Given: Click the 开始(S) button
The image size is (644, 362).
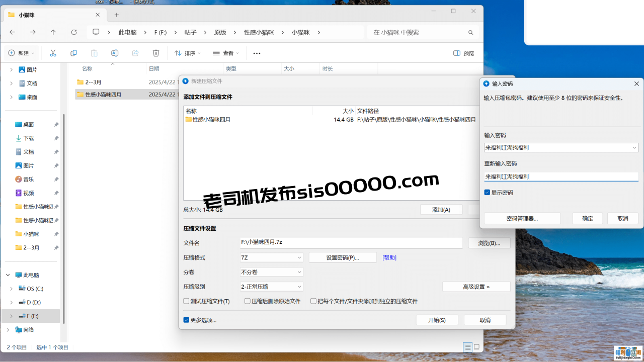Looking at the screenshot, I should (437, 320).
